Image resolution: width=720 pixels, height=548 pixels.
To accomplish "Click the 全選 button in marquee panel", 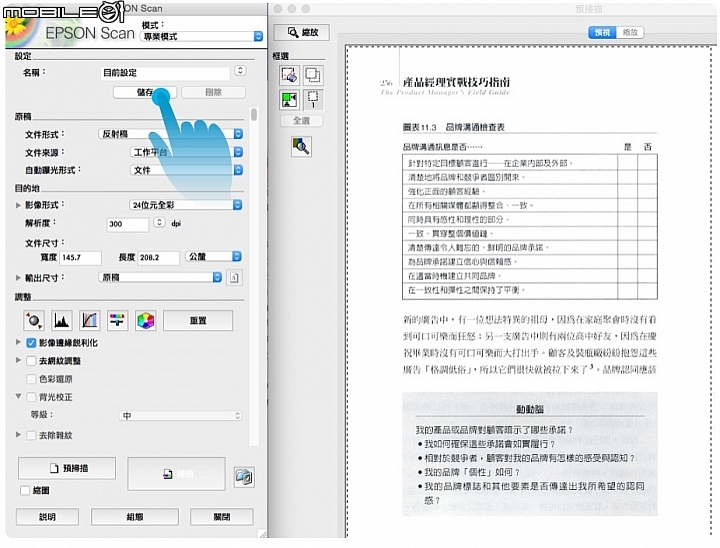I will [x=301, y=121].
